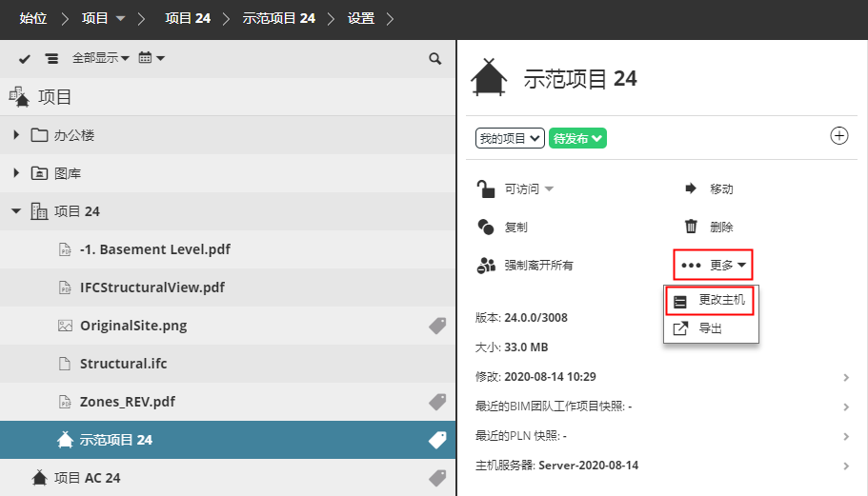Viewport: 868px width, 496px height.
Task: Select IFCStructuralView.pdf in list
Action: (228, 288)
